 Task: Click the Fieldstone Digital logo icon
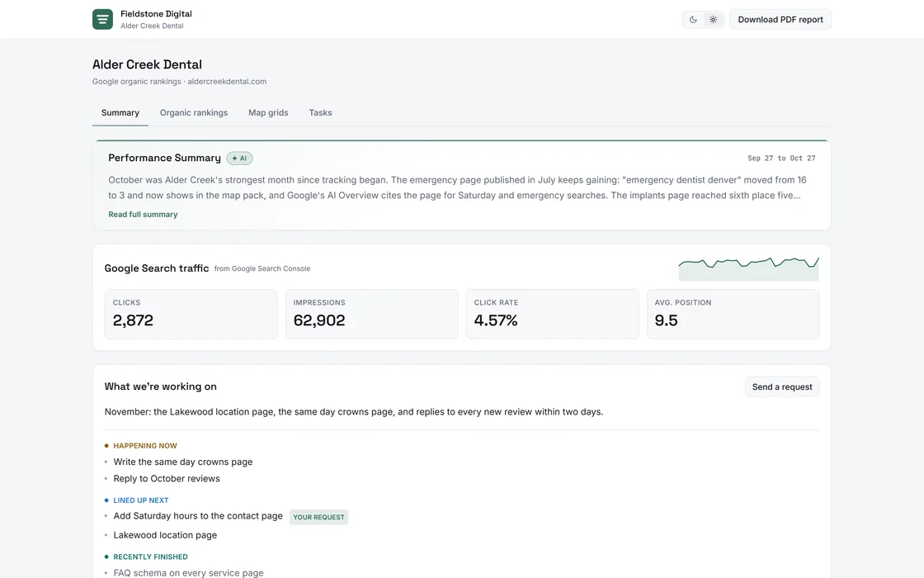102,20
